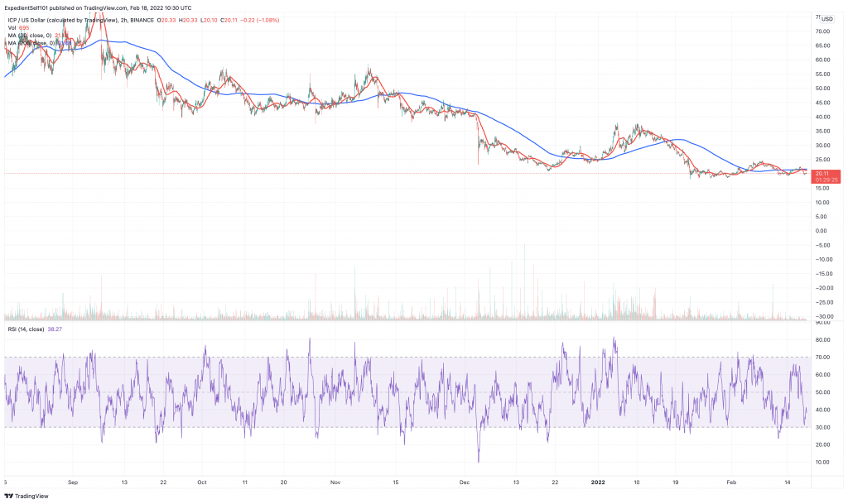This screenshot has height=504, width=848.
Task: Click the RSI (14, close) 38.27 legend
Action: 35,329
